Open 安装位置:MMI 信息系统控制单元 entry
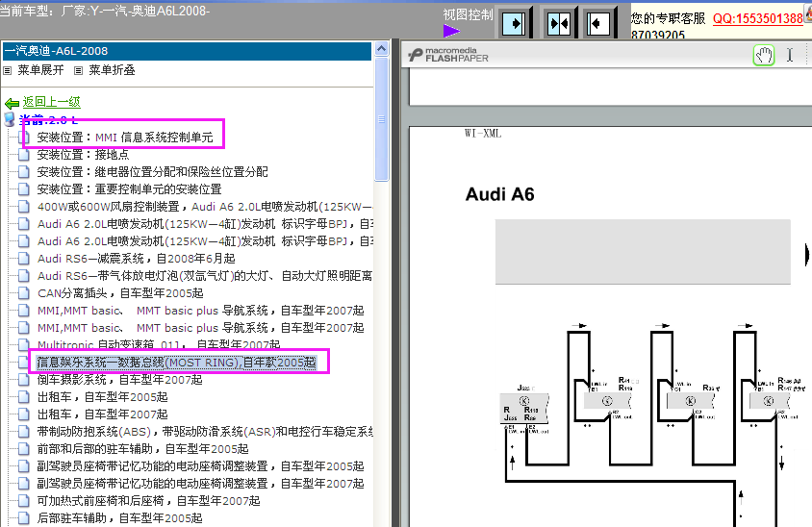The height and width of the screenshot is (527, 812). [x=125, y=138]
